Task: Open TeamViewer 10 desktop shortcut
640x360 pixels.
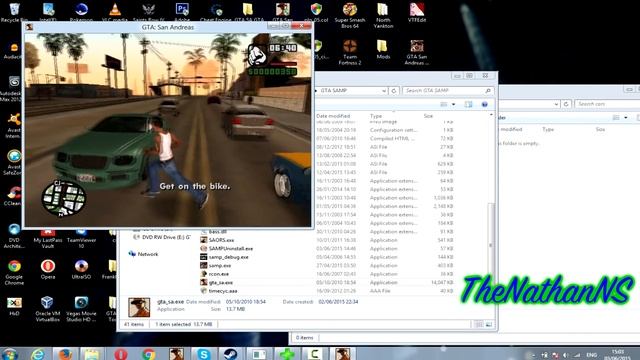Action: 81,240
